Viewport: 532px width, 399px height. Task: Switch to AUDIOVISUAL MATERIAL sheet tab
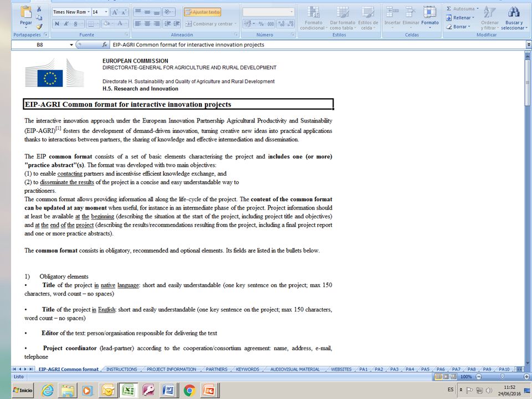click(x=295, y=369)
